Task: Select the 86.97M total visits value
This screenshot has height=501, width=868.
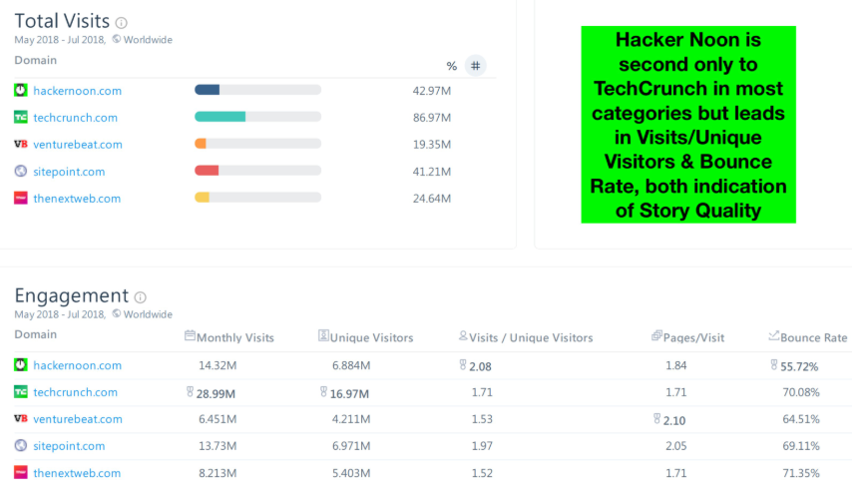Action: [432, 118]
